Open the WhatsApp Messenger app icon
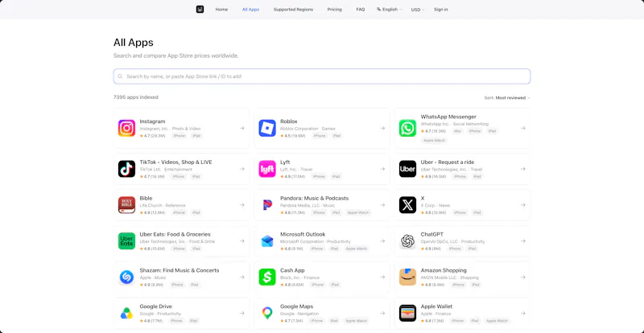 click(407, 128)
